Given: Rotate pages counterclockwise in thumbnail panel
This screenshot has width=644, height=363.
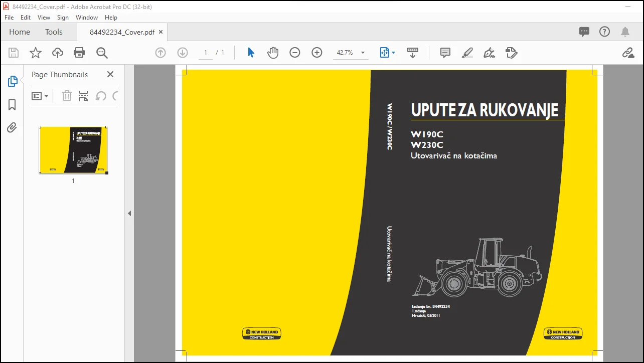Looking at the screenshot, I should 101,96.
